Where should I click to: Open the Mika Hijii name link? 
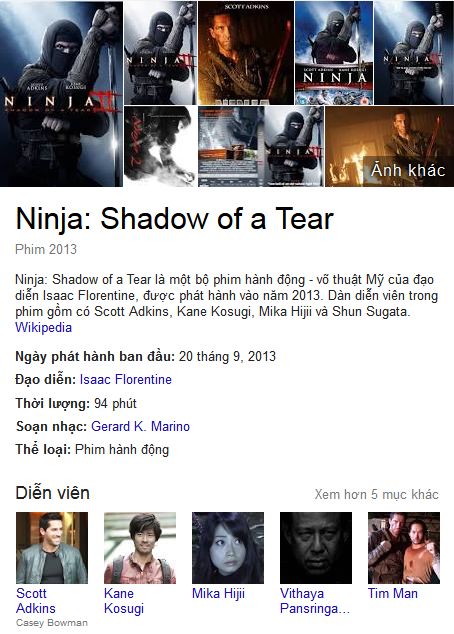(x=218, y=593)
